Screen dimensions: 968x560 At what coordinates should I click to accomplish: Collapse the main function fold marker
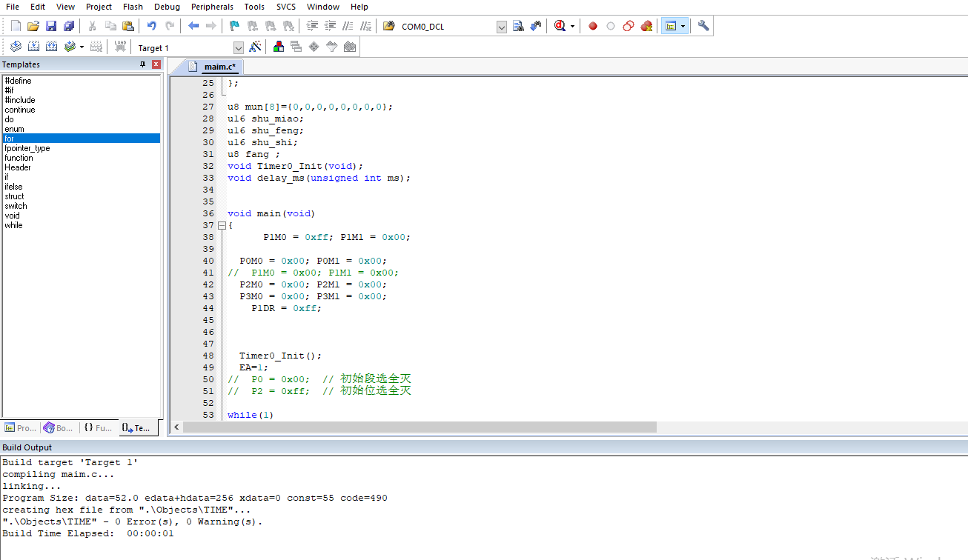coord(221,225)
